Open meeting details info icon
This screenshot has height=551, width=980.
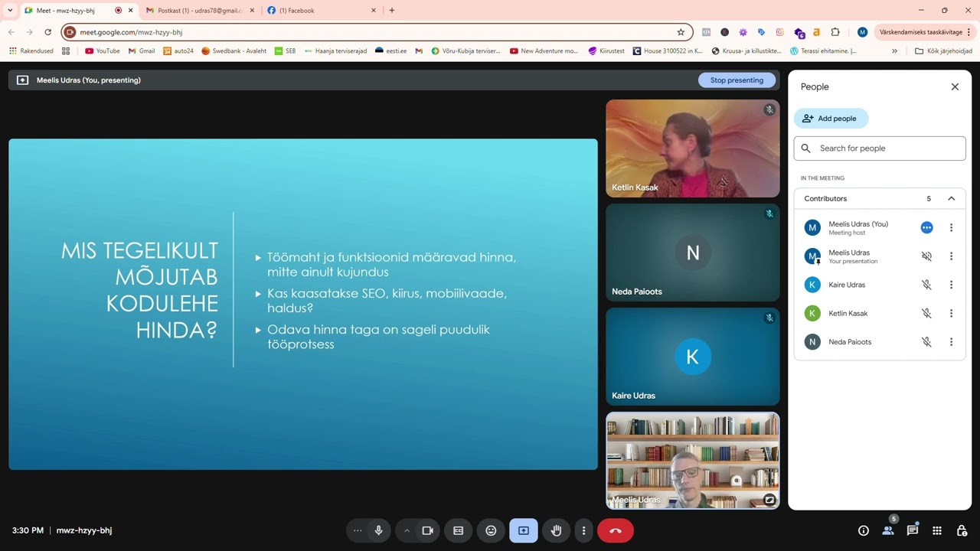[x=864, y=530]
